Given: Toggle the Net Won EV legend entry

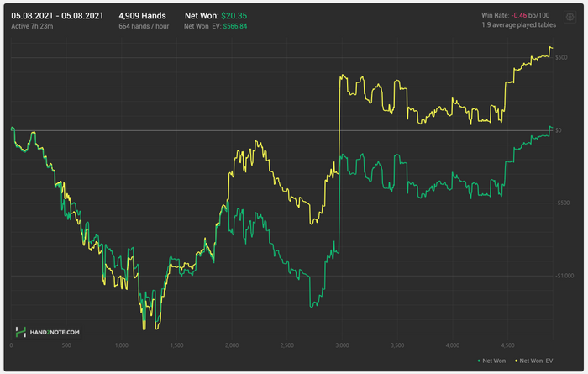Looking at the screenshot, I should click(x=533, y=361).
